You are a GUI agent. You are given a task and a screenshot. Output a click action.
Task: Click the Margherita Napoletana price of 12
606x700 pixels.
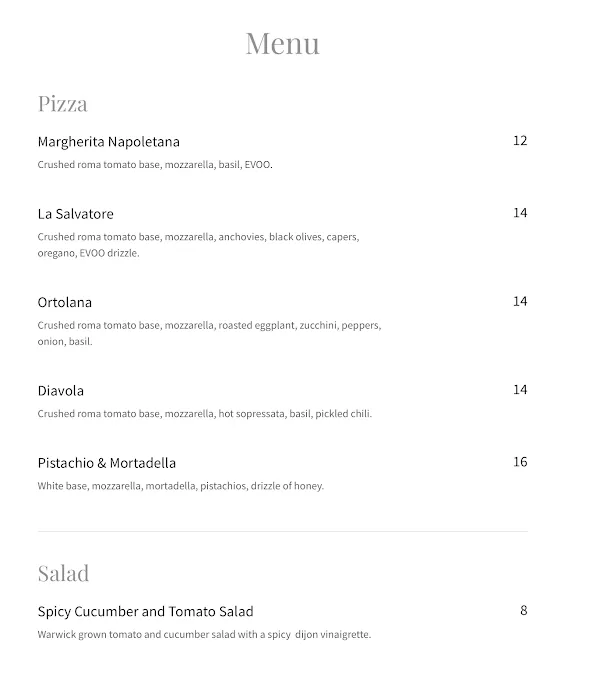pos(519,141)
